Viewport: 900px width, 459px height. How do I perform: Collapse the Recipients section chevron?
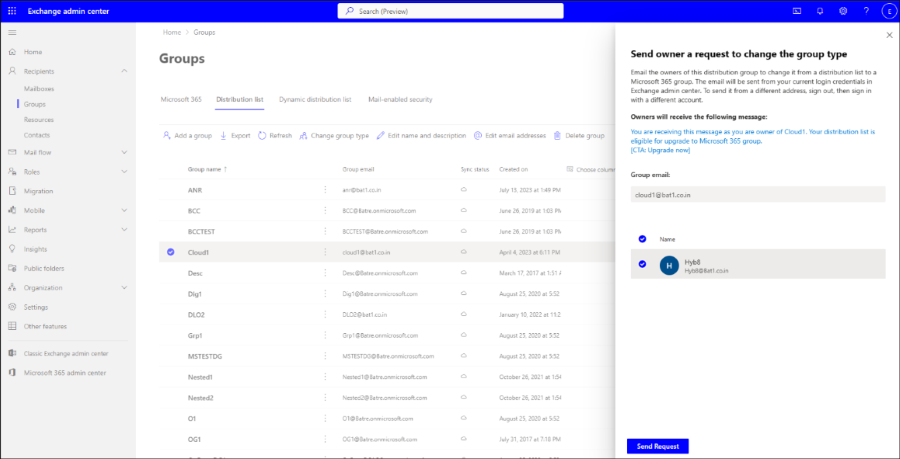(125, 71)
